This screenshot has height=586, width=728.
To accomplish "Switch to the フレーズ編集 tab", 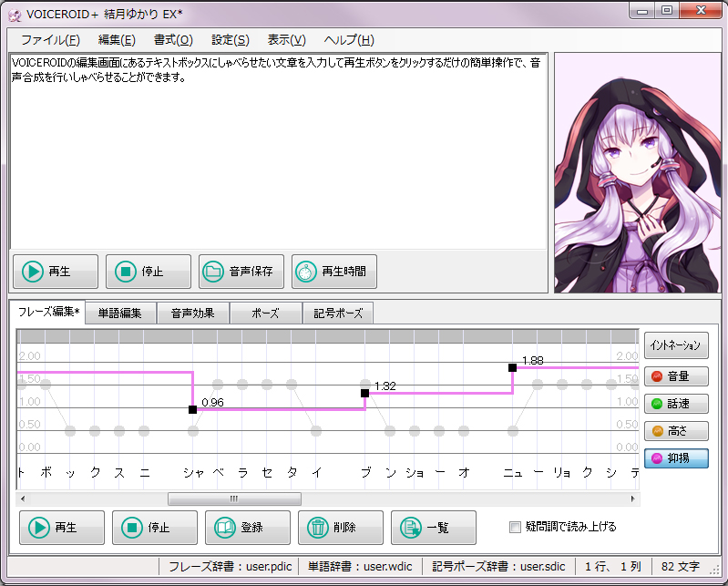I will 47,312.
